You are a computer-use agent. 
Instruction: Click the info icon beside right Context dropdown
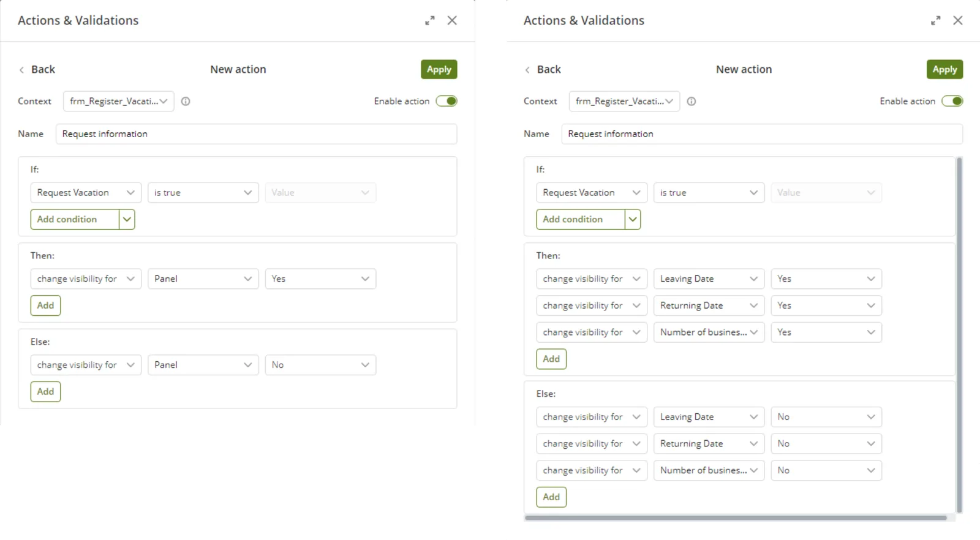[692, 102]
